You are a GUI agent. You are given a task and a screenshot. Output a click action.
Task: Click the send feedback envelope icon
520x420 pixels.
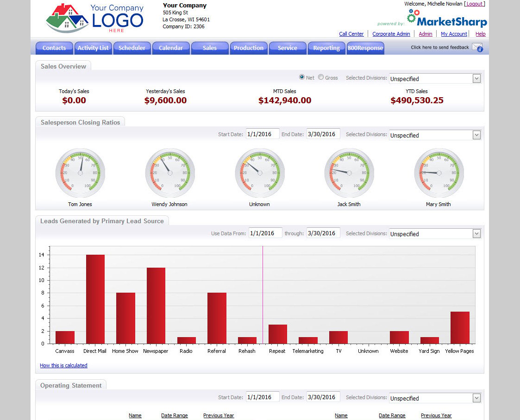(477, 47)
